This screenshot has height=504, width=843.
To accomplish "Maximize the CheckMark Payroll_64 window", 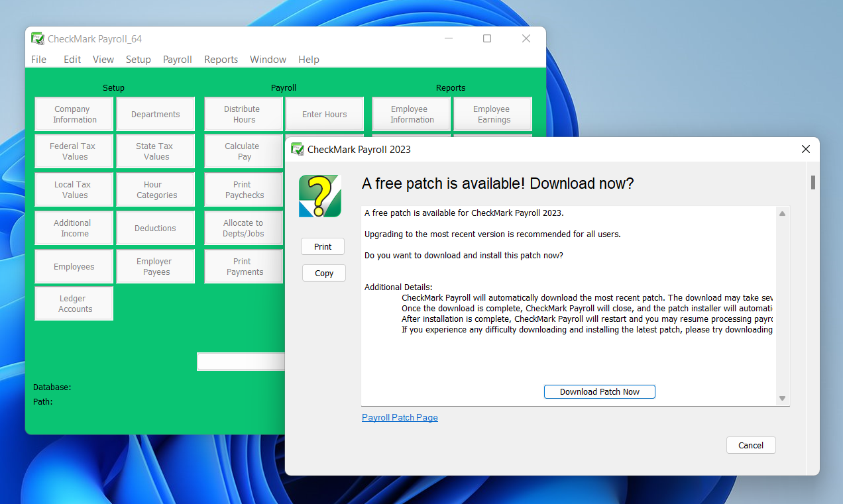I will (x=487, y=38).
